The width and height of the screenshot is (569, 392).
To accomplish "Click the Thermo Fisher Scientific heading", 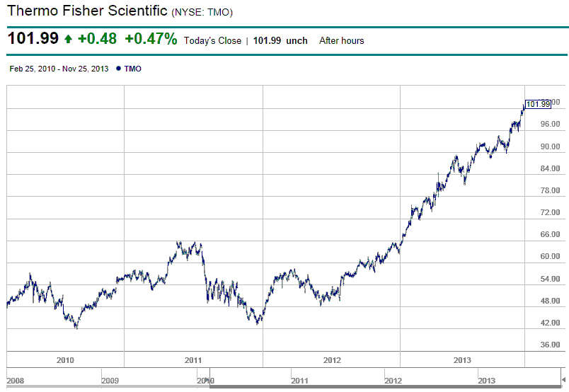I will tap(87, 11).
